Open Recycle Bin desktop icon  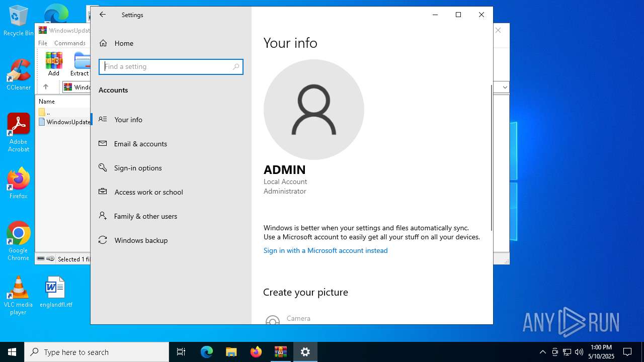click(19, 21)
